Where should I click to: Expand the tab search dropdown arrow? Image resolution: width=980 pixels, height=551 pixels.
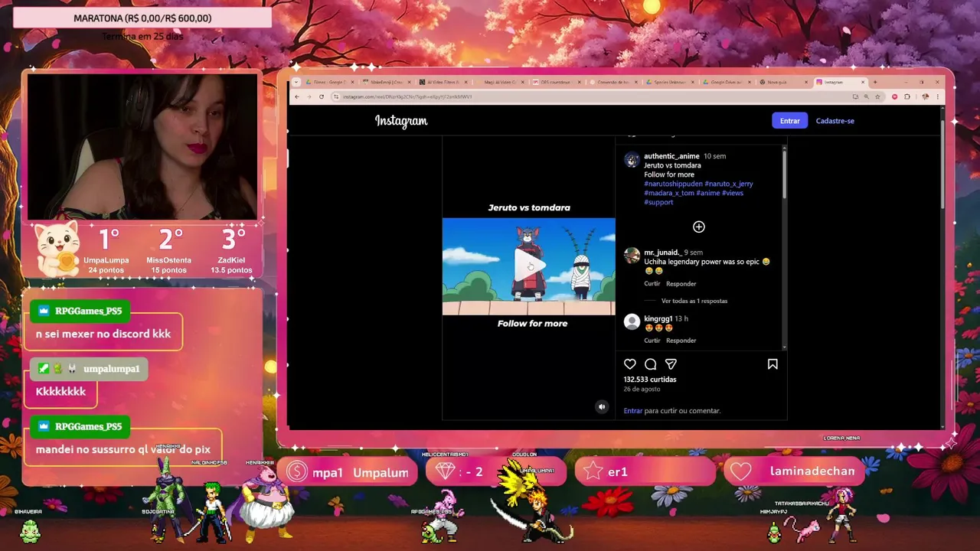[296, 82]
